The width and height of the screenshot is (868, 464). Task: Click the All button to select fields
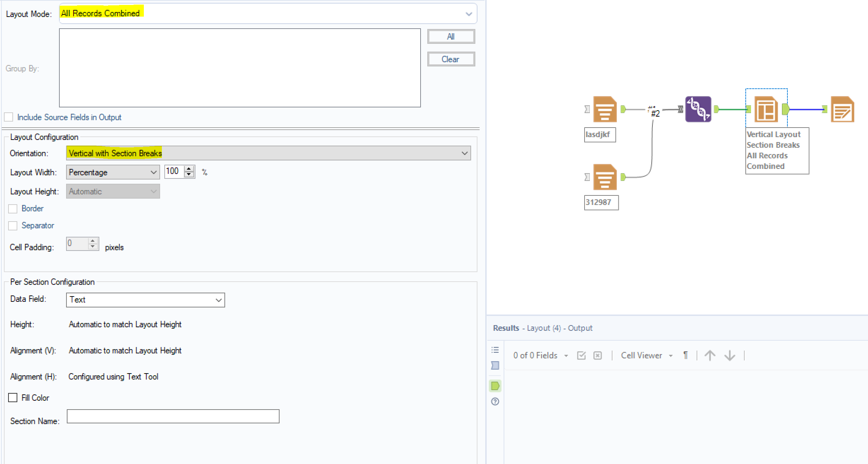[x=451, y=36]
